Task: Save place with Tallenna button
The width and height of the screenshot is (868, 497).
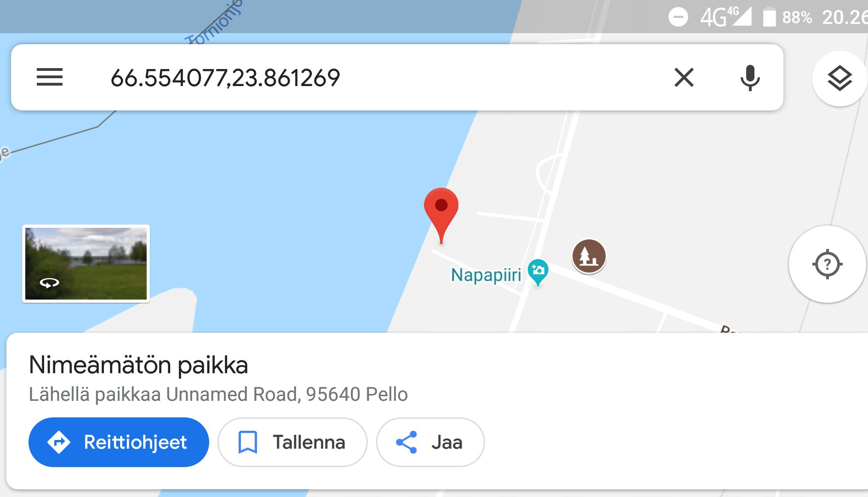Action: (292, 442)
